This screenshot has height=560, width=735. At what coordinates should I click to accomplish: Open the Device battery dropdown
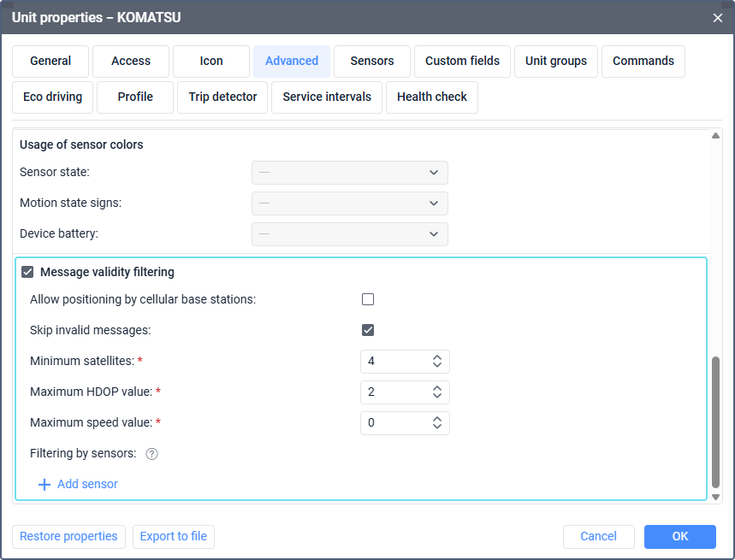click(x=349, y=234)
